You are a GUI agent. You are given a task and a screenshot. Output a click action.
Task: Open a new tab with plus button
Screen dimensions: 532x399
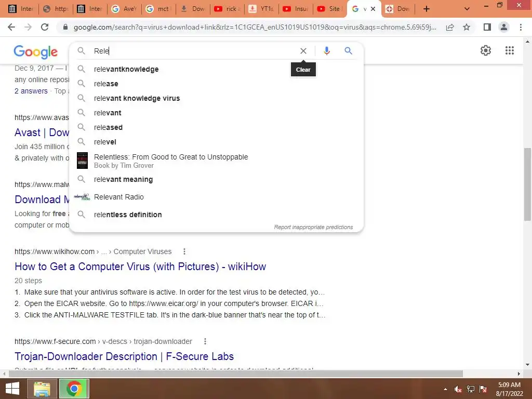[x=427, y=9]
